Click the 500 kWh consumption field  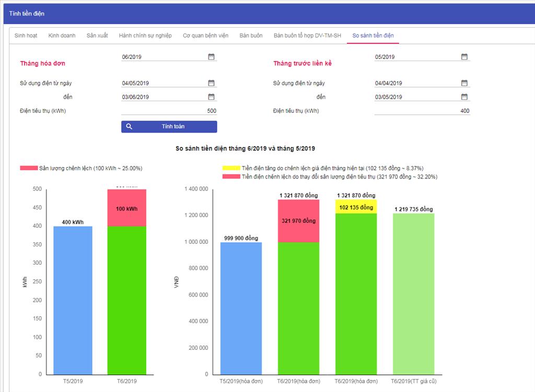(x=169, y=111)
